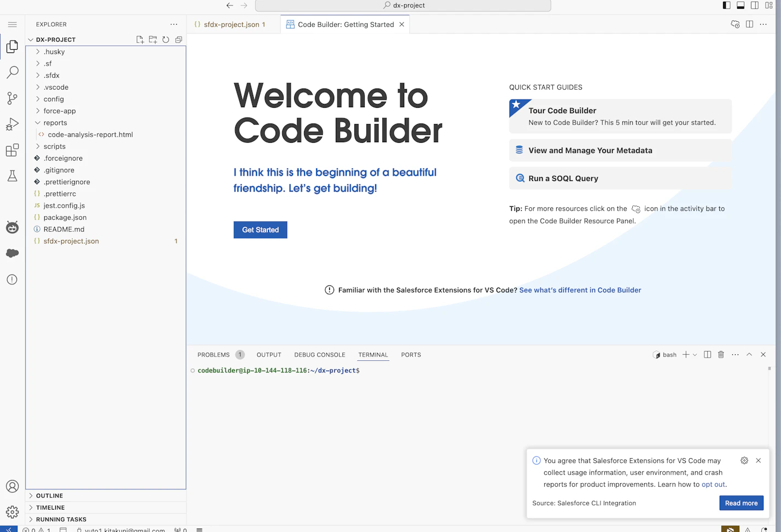Split the terminal panel
The height and width of the screenshot is (532, 781).
707,354
